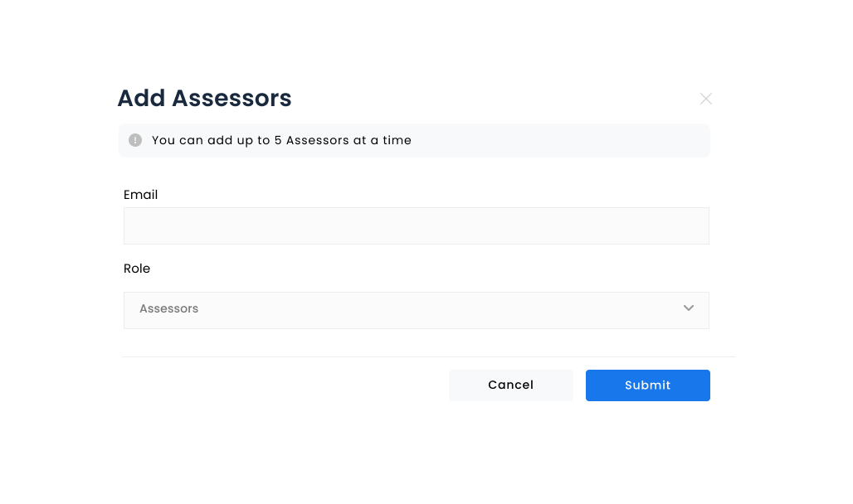The width and height of the screenshot is (853, 504).
Task: Click the down-arrow icon inside the Role selector
Action: point(689,308)
